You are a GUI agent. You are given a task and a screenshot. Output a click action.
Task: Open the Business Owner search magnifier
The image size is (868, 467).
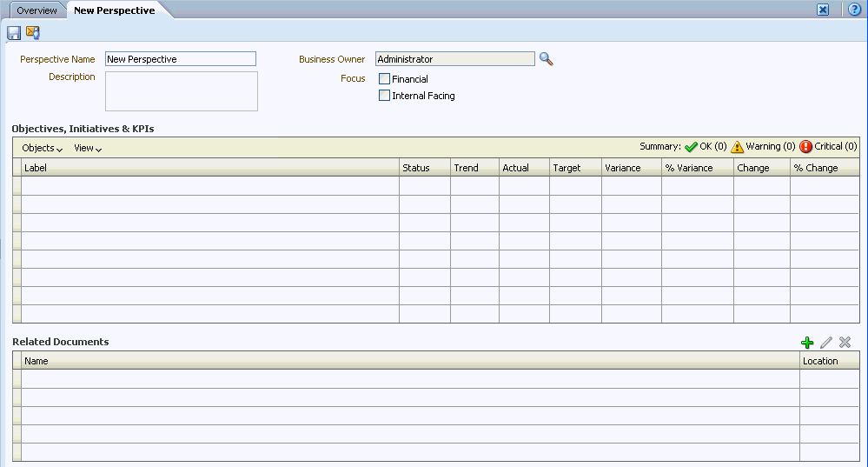(546, 59)
